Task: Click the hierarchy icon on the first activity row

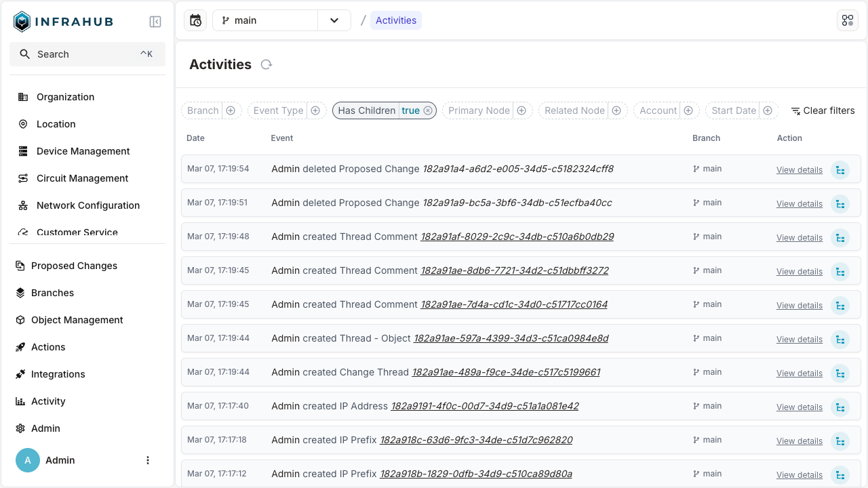Action: click(x=840, y=170)
